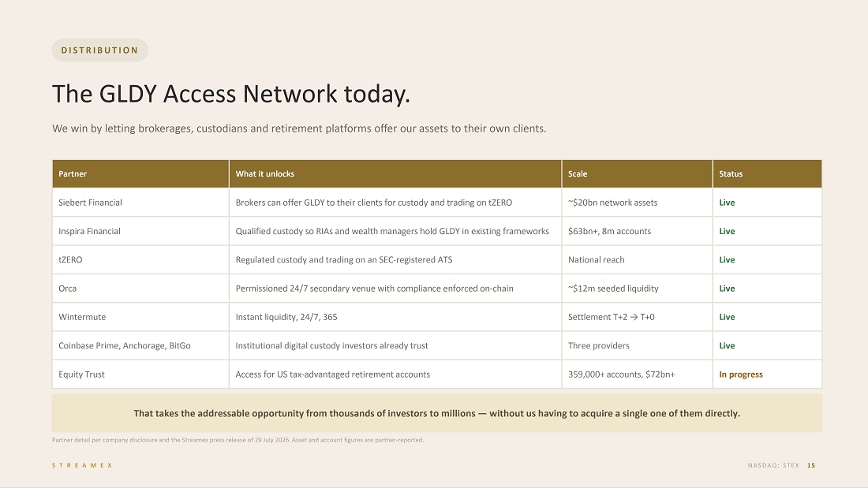The image size is (868, 488).
Task: Select the 'Orca' partner cell
Action: point(140,289)
